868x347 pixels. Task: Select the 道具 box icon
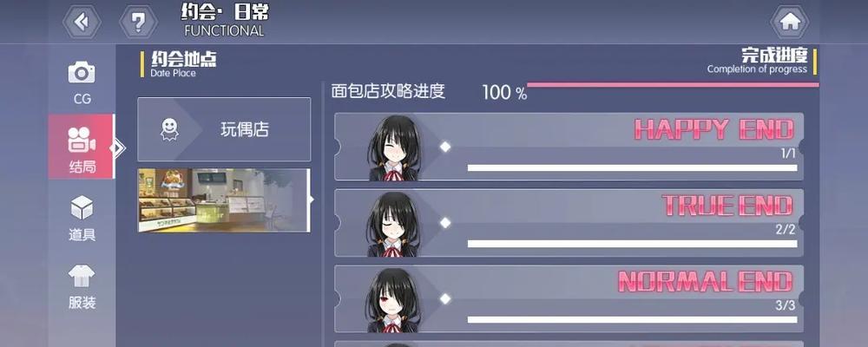click(82, 207)
